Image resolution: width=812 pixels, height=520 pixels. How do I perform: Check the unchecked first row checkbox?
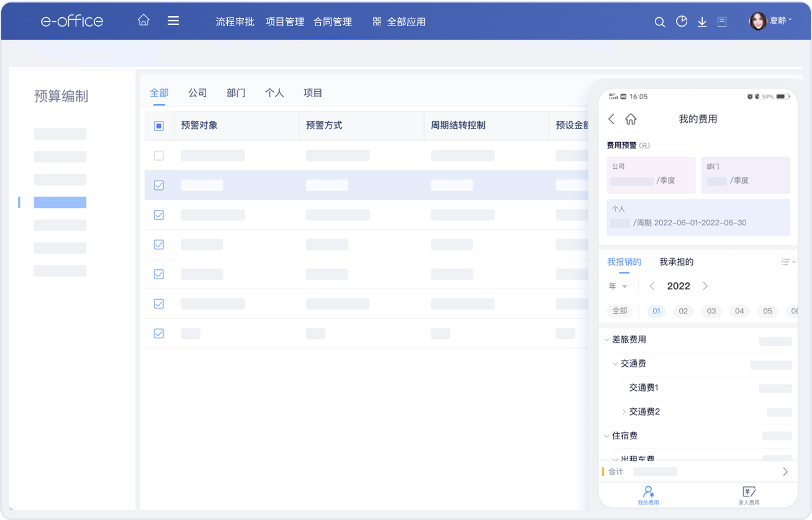click(158, 156)
